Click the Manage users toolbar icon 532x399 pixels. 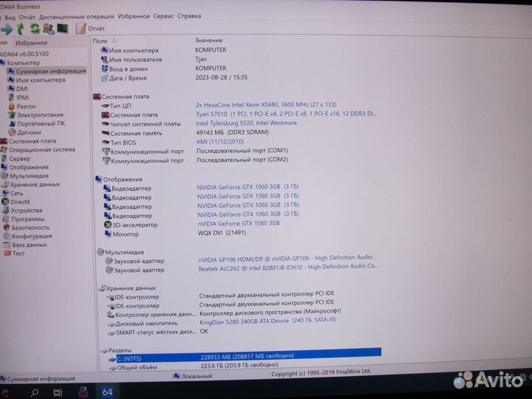[49, 29]
